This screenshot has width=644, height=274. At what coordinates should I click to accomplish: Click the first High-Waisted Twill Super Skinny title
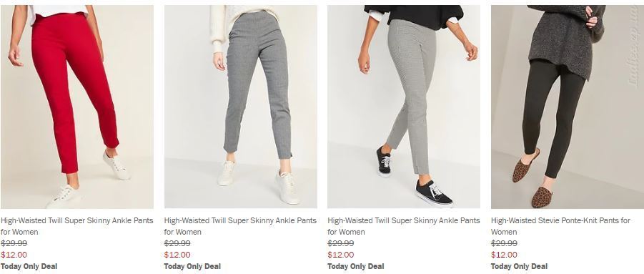click(x=76, y=226)
